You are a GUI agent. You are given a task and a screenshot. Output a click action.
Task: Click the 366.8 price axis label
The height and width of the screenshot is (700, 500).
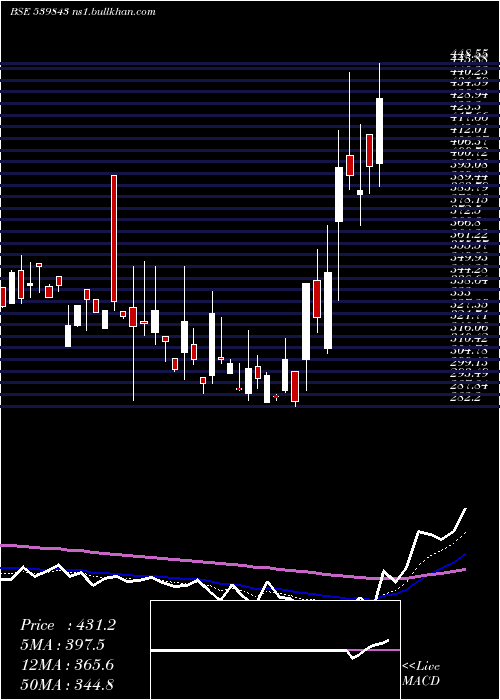(465, 223)
